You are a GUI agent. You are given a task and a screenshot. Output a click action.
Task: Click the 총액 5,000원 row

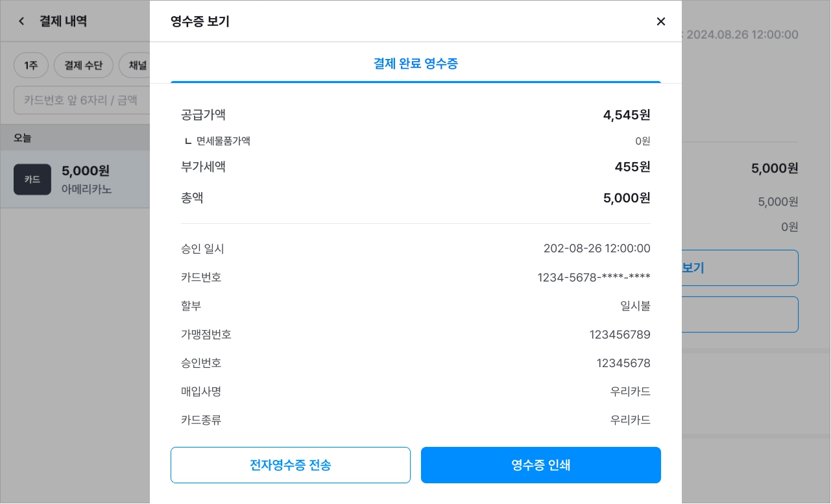click(416, 198)
